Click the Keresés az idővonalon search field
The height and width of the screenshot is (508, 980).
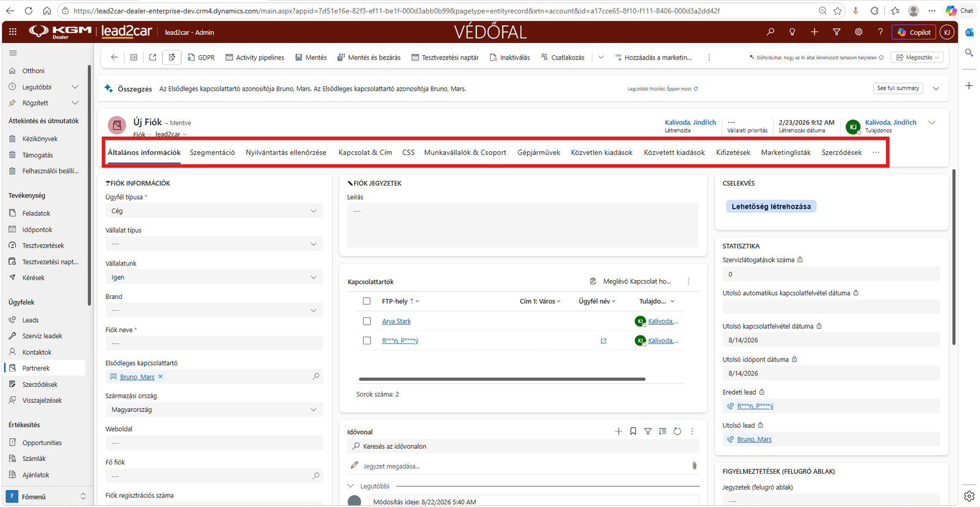pos(522,446)
